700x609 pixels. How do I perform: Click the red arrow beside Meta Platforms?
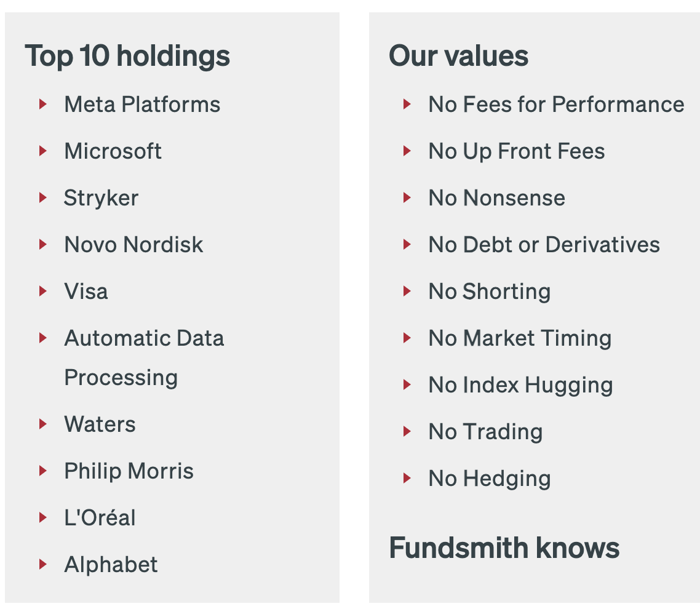(43, 104)
